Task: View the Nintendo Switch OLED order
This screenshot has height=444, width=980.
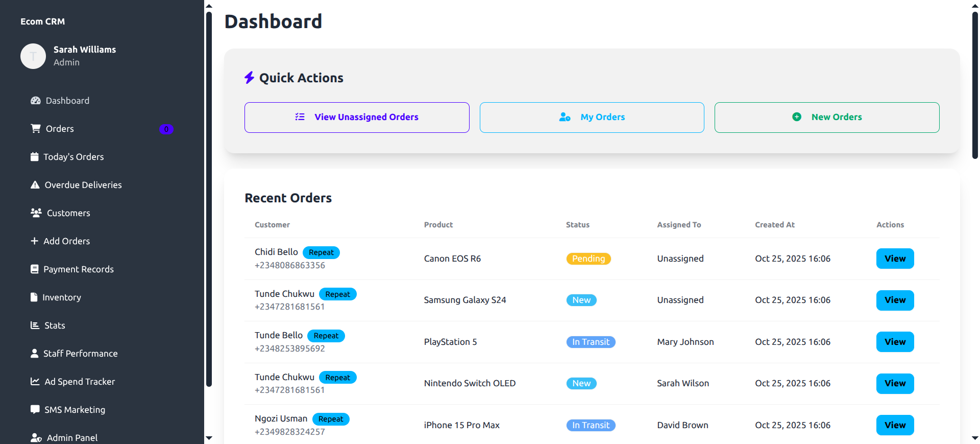Action: (895, 384)
